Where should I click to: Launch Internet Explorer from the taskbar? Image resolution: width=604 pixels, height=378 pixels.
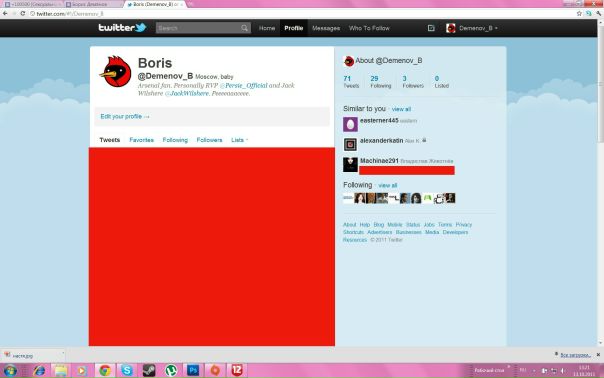[39, 371]
